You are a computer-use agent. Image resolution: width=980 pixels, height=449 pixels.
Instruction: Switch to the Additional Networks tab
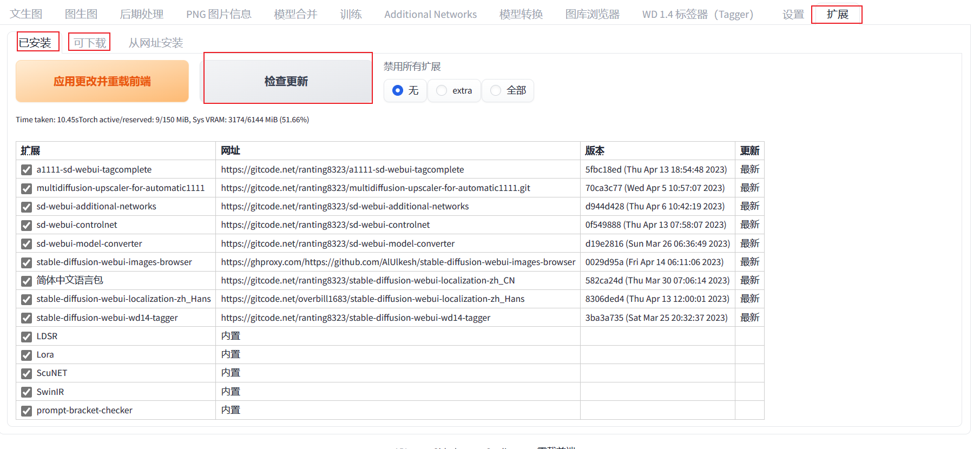pyautogui.click(x=430, y=15)
